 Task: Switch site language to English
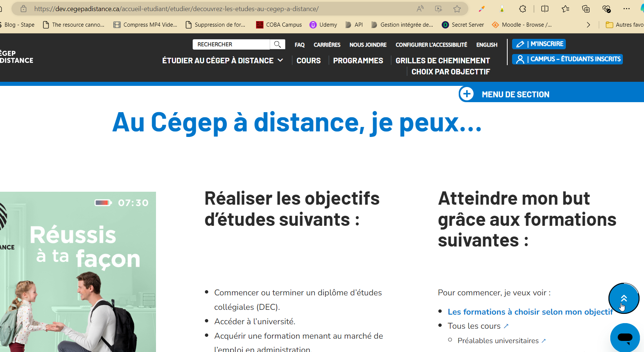(x=487, y=45)
